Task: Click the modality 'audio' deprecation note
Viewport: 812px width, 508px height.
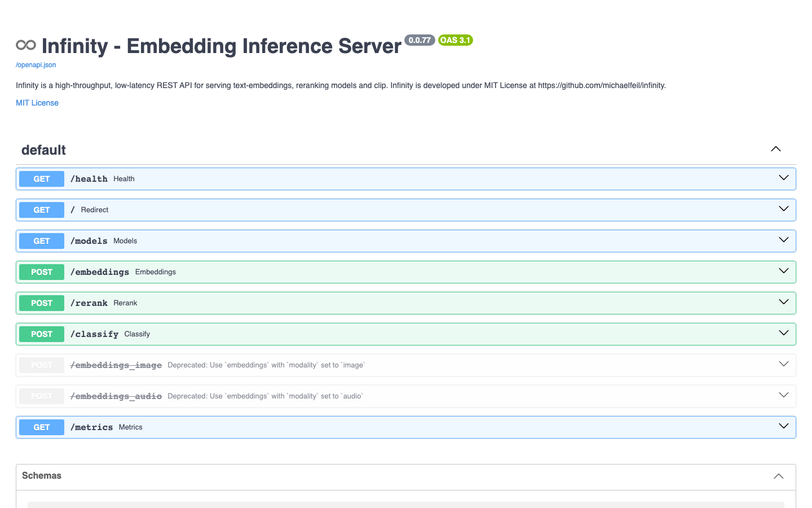Action: (265, 396)
